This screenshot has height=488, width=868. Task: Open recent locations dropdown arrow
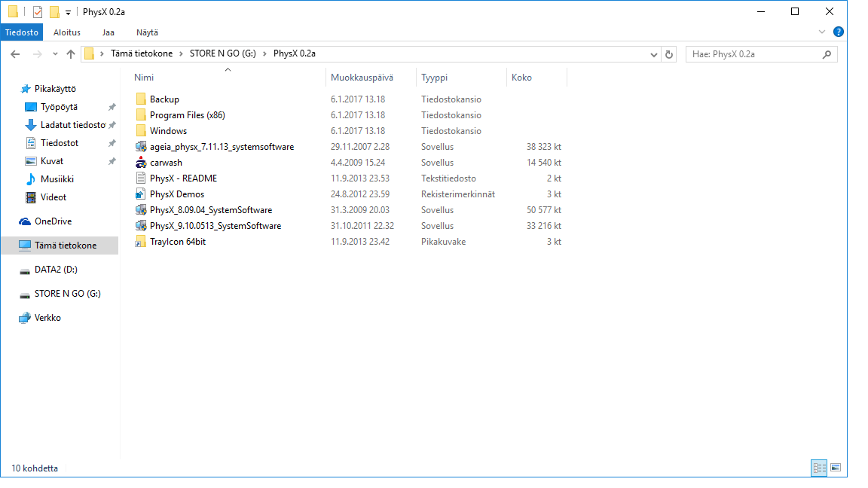pos(55,54)
